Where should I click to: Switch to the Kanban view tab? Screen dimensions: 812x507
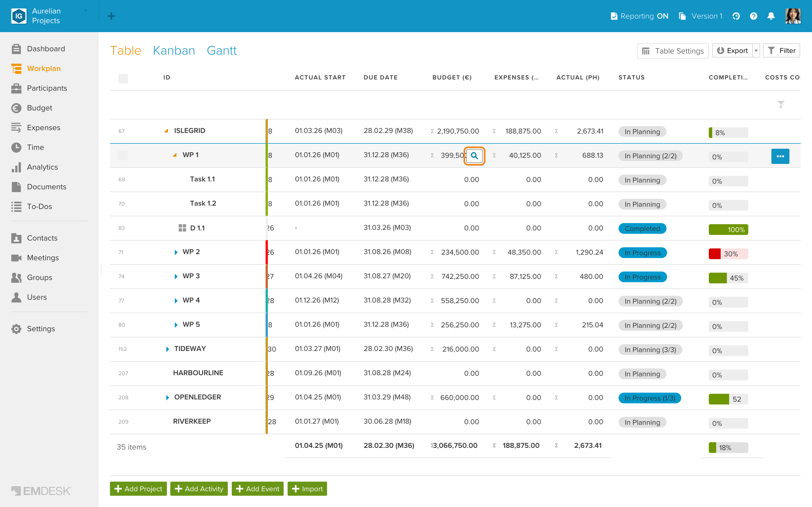tap(174, 51)
